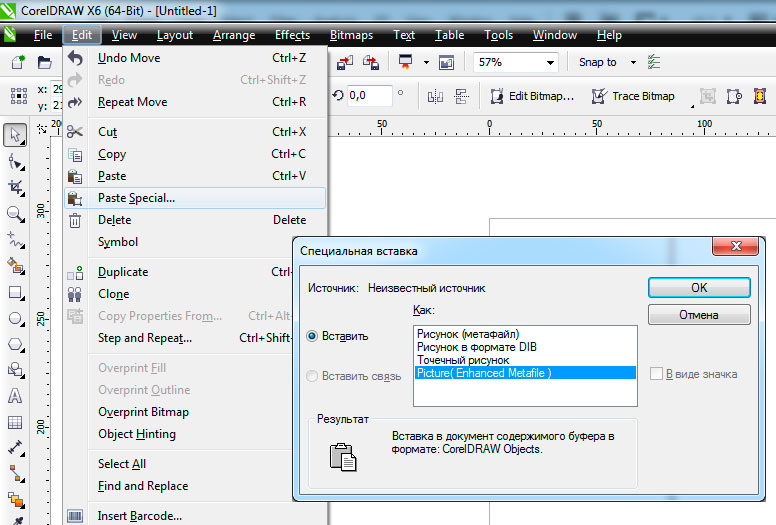
Task: Select the Ellipse tool
Action: point(16,318)
